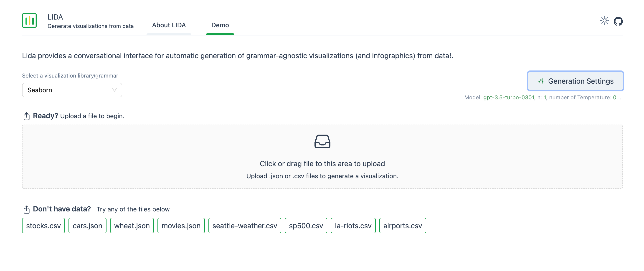
Task: Choose the cars.json sample dataset
Action: point(87,226)
